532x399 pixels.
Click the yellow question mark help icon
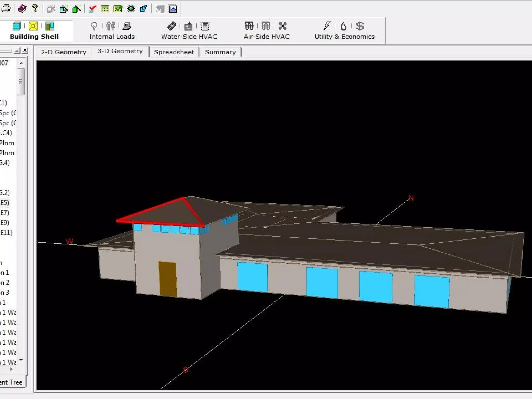pos(35,9)
